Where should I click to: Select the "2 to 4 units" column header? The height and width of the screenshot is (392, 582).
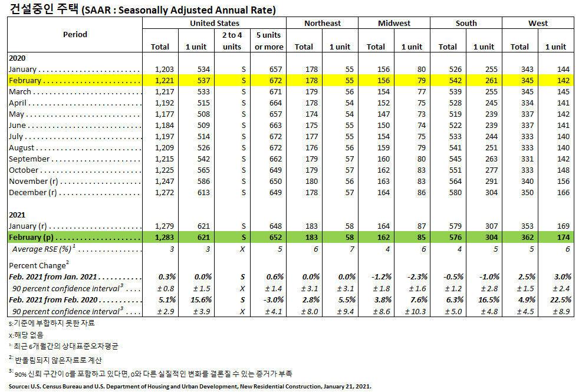[x=232, y=41]
